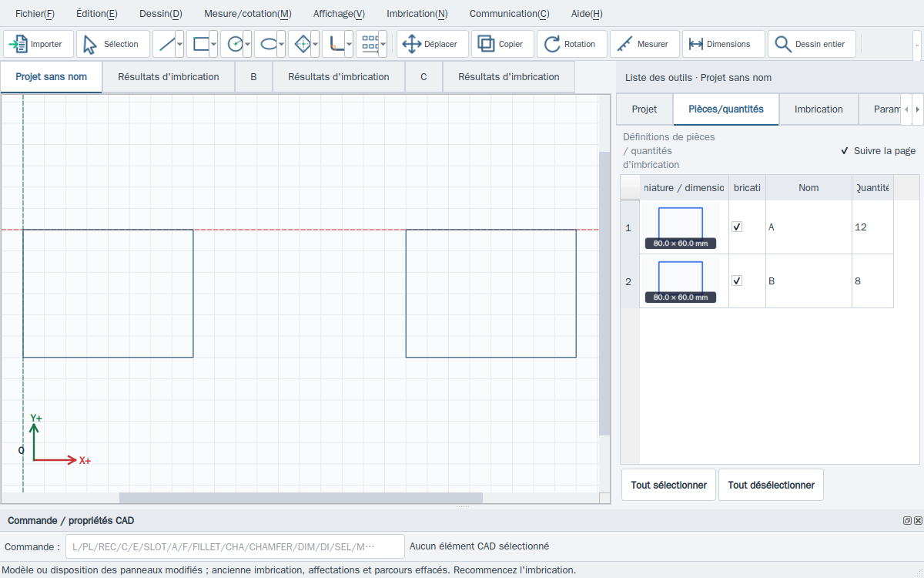Select part B thumbnail 80.0 × 60.0 mm
924x578 pixels.
681,281
